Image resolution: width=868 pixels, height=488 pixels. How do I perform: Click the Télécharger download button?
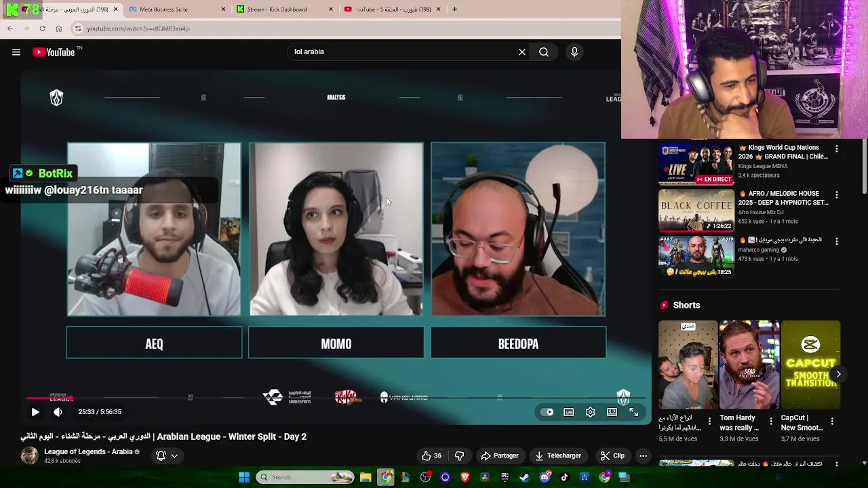[x=558, y=456]
